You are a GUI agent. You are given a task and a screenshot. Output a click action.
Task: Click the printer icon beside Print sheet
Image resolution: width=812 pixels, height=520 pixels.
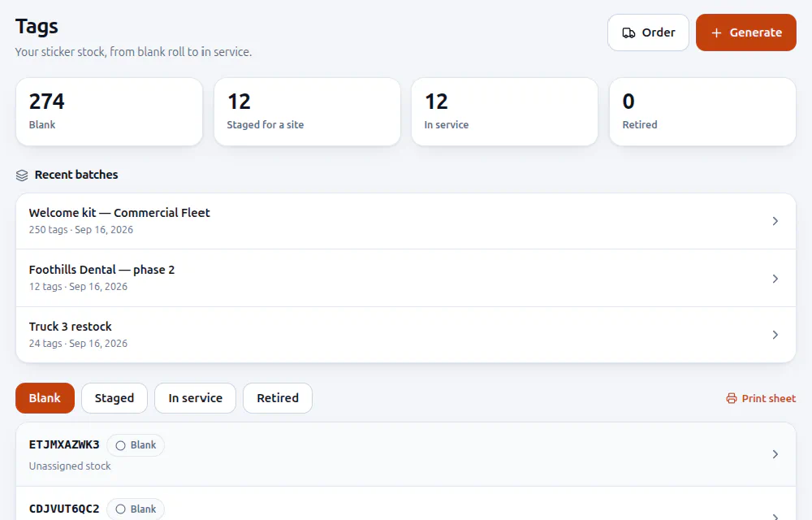point(732,398)
